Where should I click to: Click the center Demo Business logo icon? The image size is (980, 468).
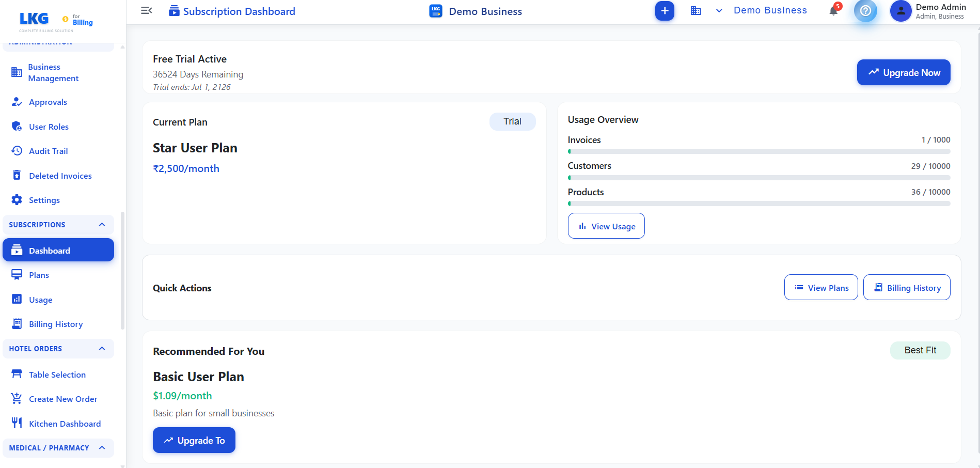436,11
